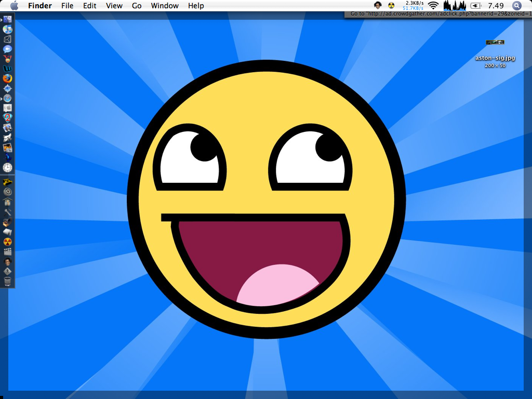
Task: Open the battery power status menu
Action: click(476, 5)
